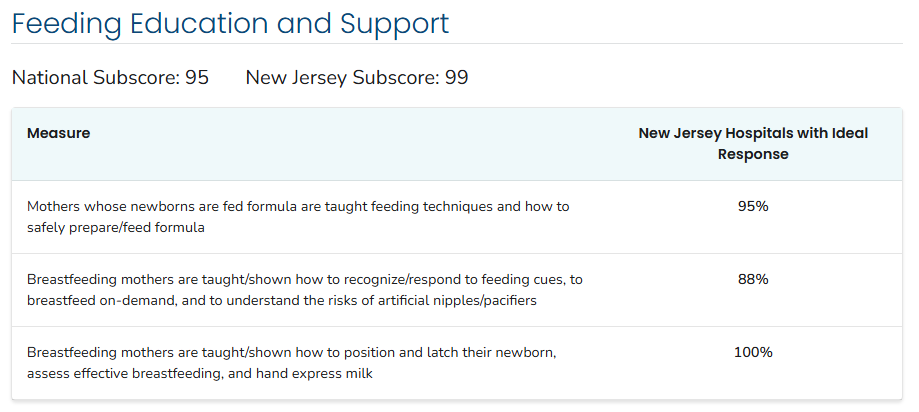The image size is (919, 412).
Task: Click the 88% ideal response value
Action: [x=752, y=280]
